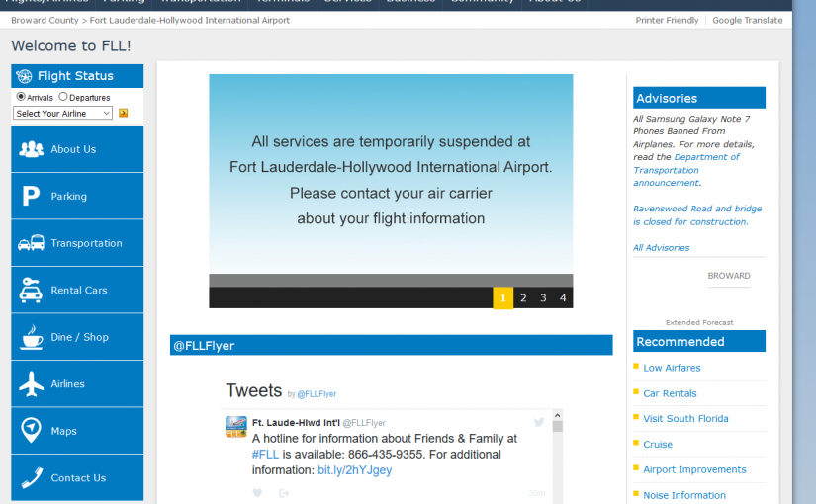
Task: Click the flight status go arrow button
Action: tap(124, 114)
